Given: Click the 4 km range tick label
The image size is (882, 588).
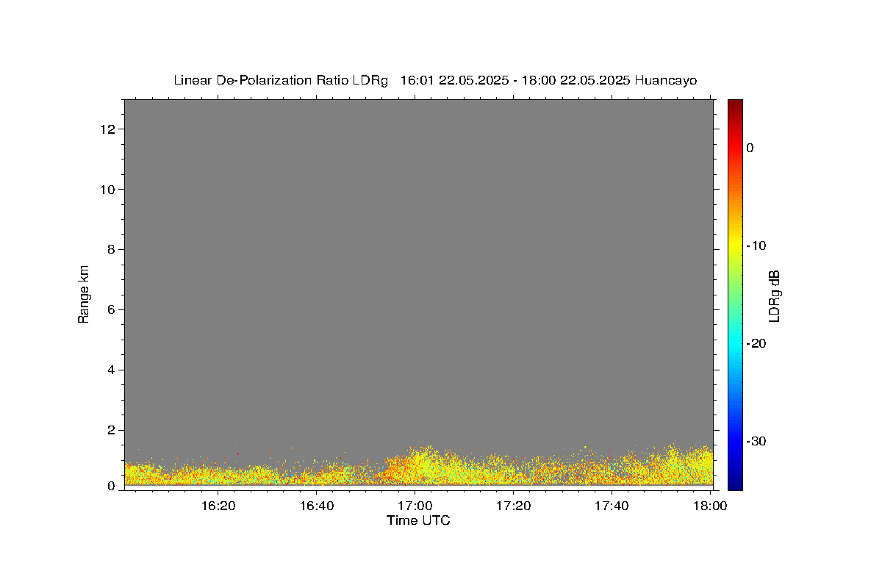Looking at the screenshot, I should coord(112,370).
